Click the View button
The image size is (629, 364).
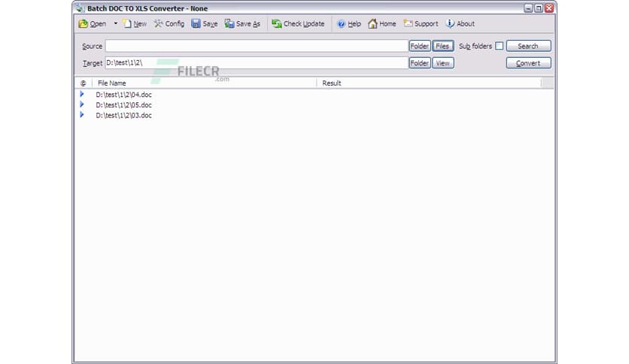[443, 63]
